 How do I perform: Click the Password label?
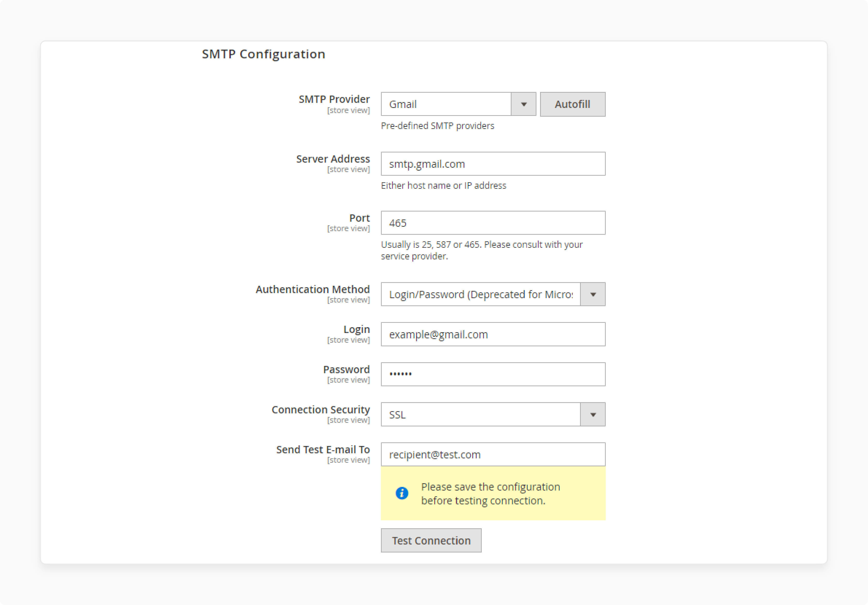pos(346,369)
